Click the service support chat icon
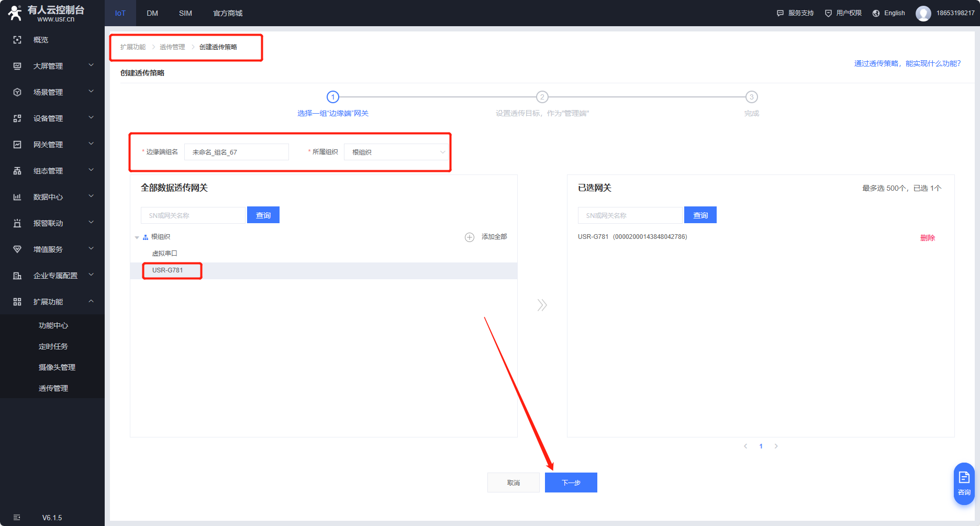This screenshot has height=526, width=980. (x=780, y=13)
